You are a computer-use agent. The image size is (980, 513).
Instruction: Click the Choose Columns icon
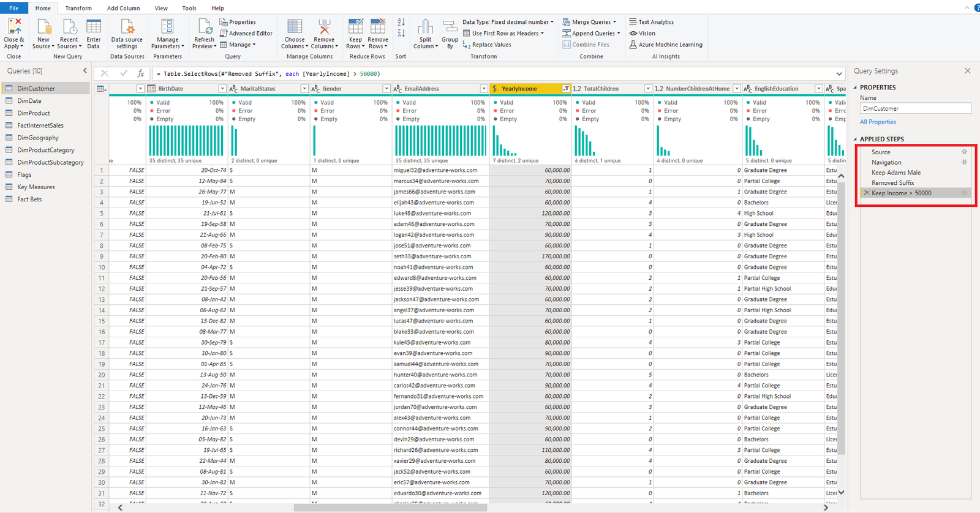(x=295, y=26)
